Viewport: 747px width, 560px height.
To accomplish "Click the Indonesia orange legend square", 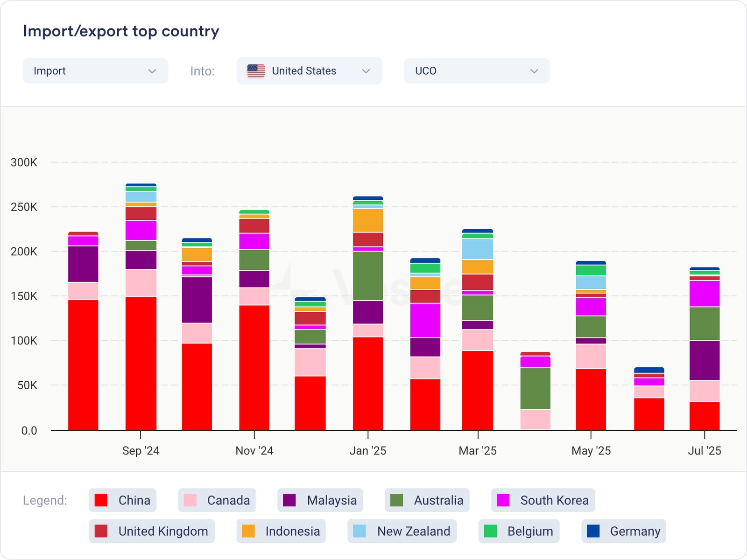I will [248, 531].
